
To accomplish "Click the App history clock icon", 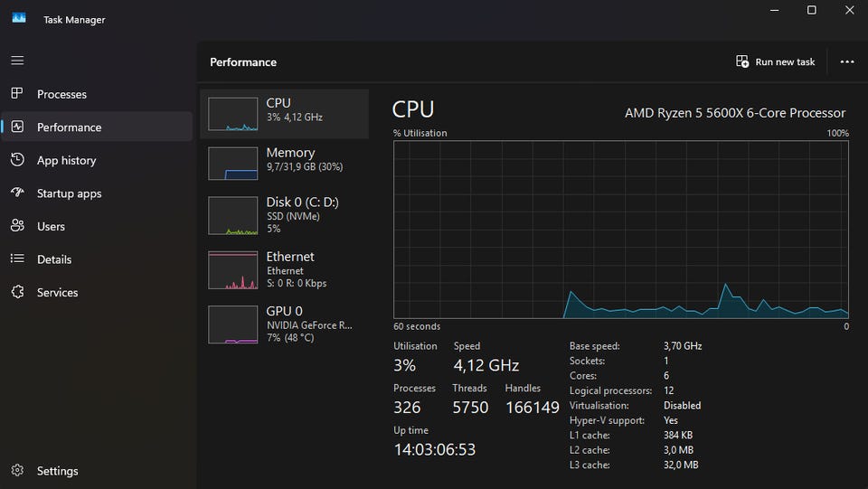I will click(17, 160).
